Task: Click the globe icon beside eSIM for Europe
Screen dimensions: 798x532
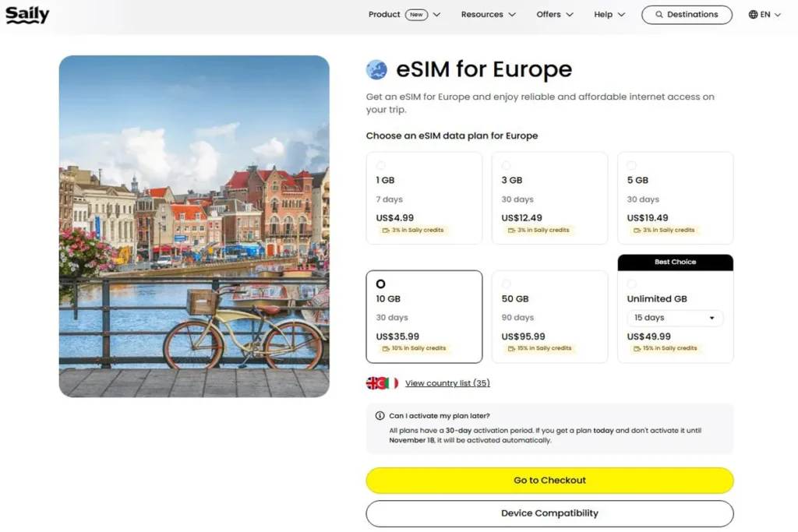Action: [x=377, y=69]
